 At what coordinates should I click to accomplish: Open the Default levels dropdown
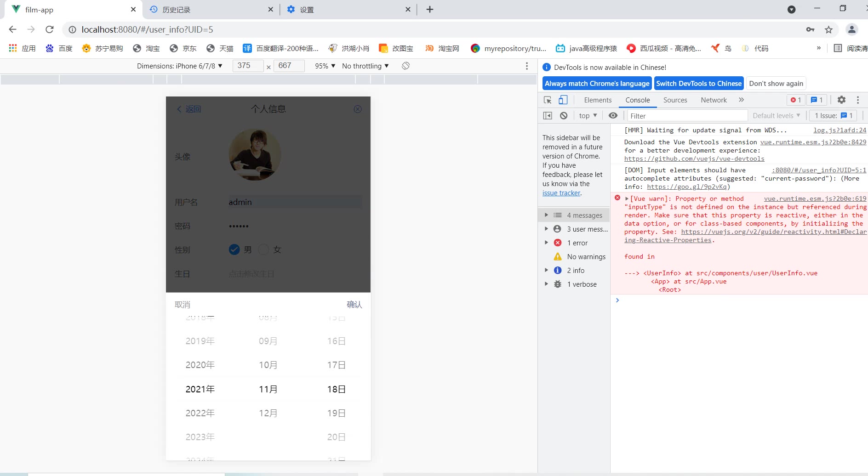coord(777,115)
